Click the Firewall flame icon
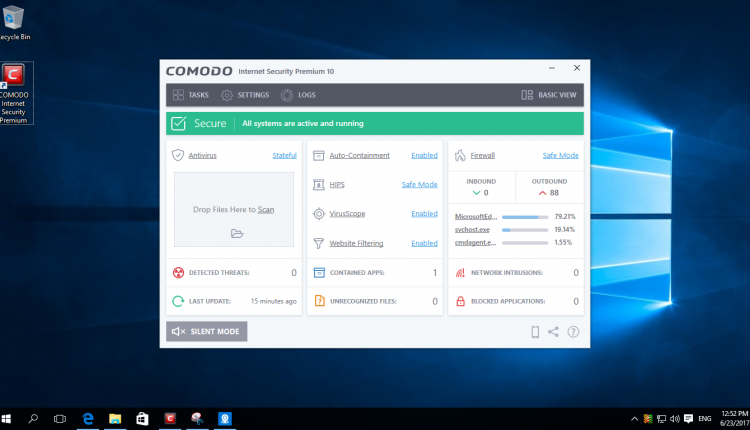This screenshot has width=750, height=430. click(x=460, y=155)
